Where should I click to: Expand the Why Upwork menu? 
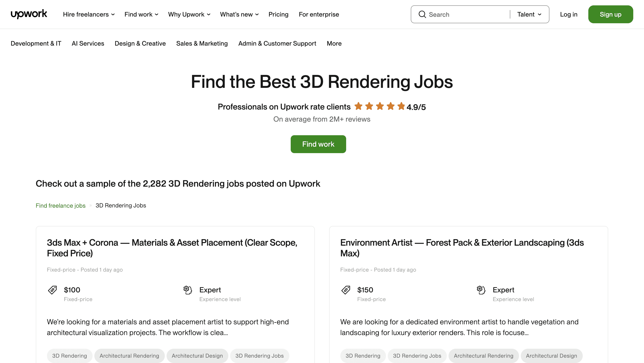[189, 14]
